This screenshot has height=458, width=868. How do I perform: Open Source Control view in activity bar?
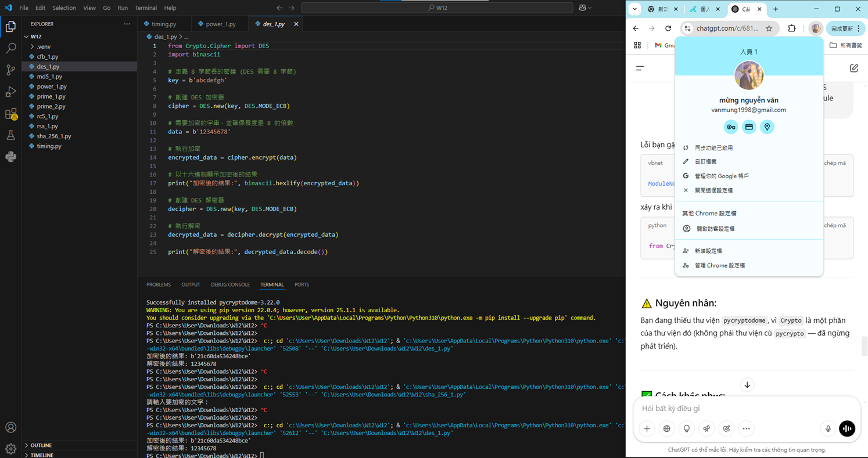[10, 70]
